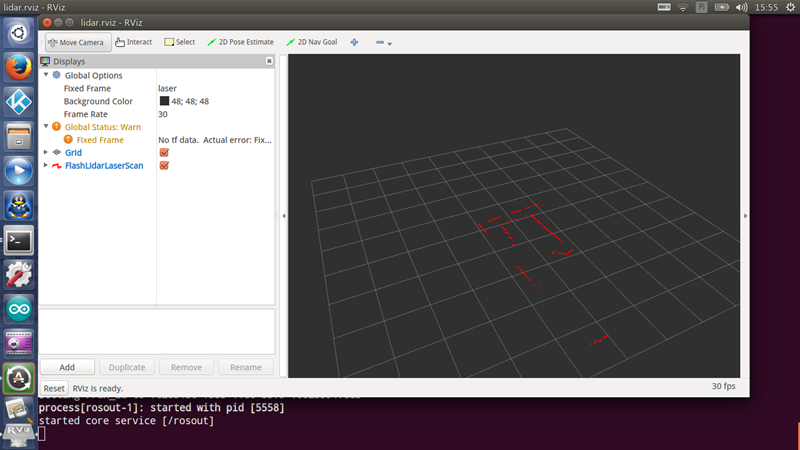Image resolution: width=800 pixels, height=450 pixels.
Task: Choose the Select tool
Action: point(180,42)
